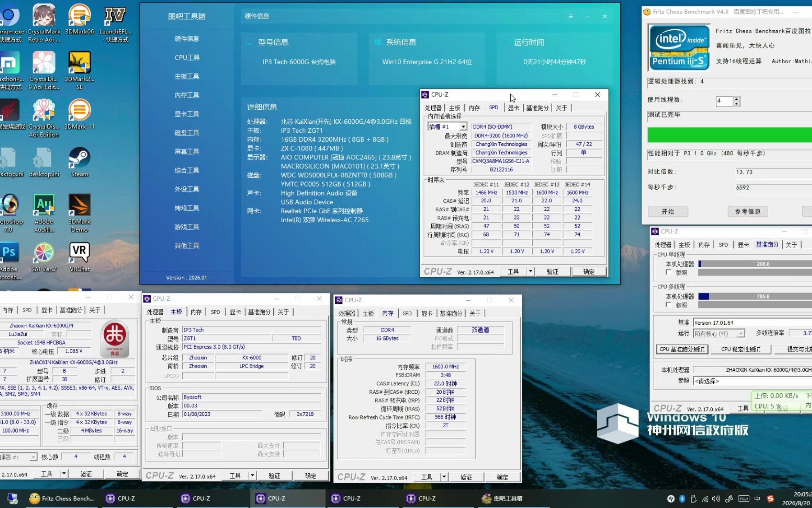
Task: Click 开始 button in Fritz Chess Benchmark
Action: click(668, 211)
